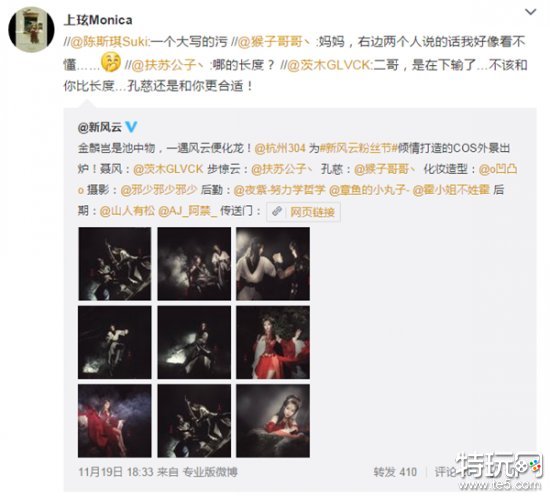Click the chain link icon before 网页链接
Viewport: 550px width, 496px height.
tap(277, 211)
